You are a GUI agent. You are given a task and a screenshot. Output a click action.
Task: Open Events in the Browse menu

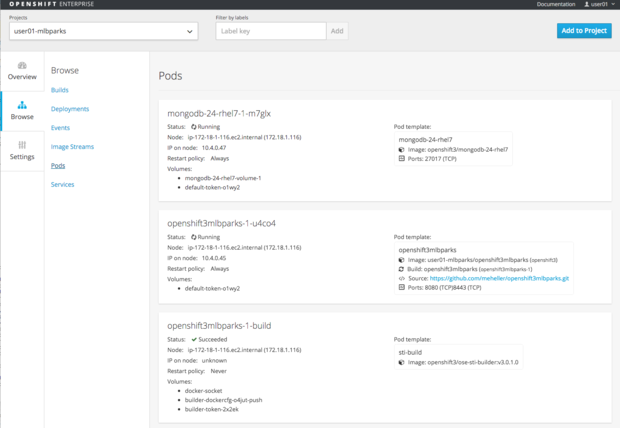pos(60,128)
